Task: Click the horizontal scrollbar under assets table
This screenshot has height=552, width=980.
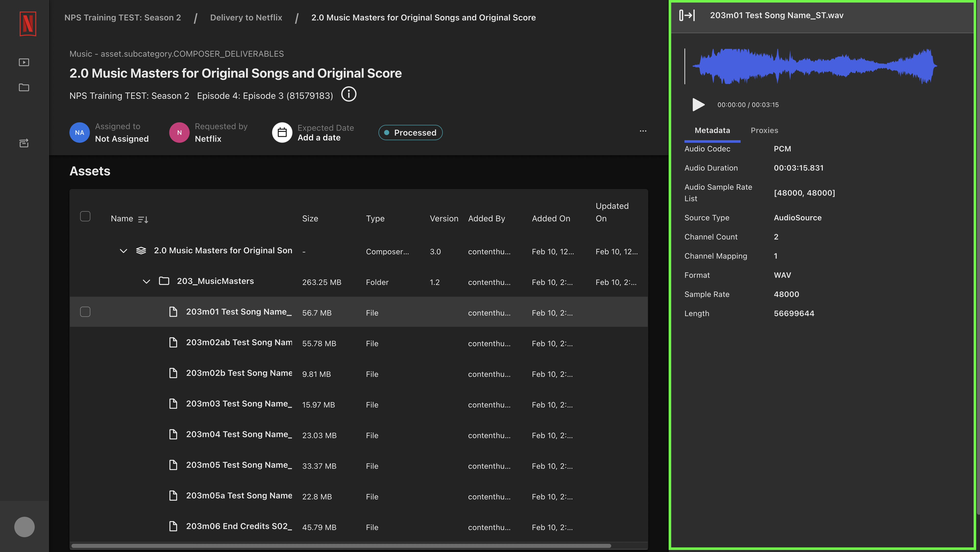Action: click(x=341, y=546)
